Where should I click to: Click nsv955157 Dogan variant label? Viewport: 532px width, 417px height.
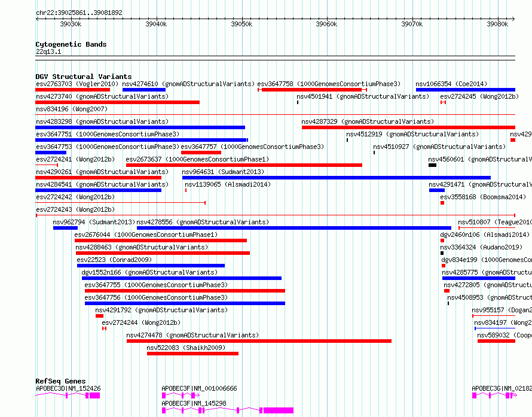click(502, 310)
